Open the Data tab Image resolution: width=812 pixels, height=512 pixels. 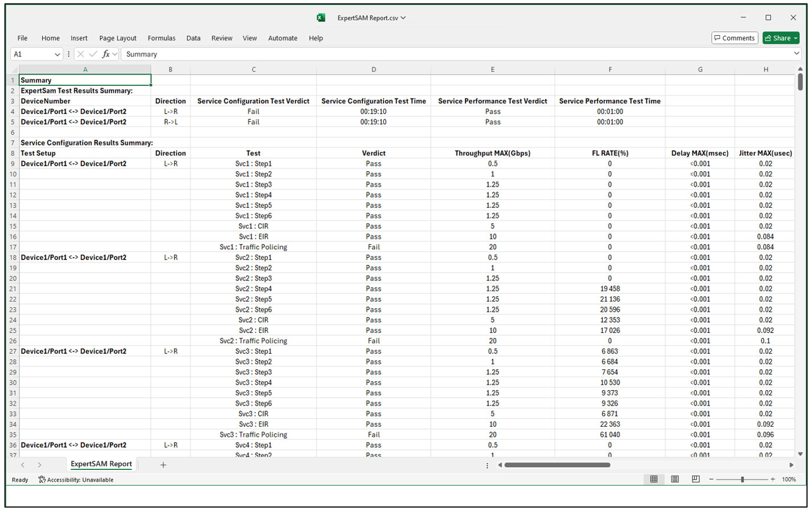(193, 38)
